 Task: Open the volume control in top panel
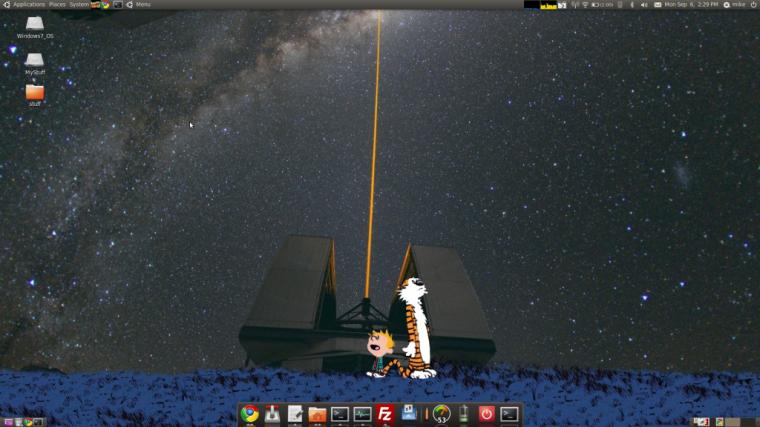(x=644, y=5)
